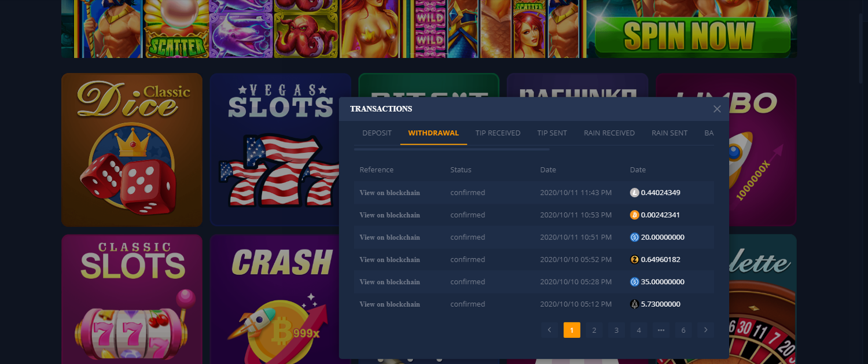Switch to the Deposit tab
The image size is (868, 364).
(x=377, y=133)
